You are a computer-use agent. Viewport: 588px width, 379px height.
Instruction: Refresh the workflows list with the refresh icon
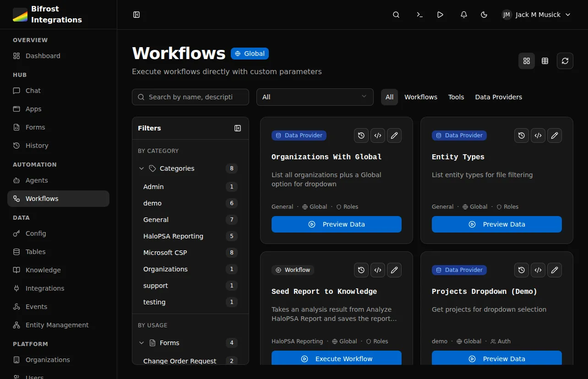point(565,60)
